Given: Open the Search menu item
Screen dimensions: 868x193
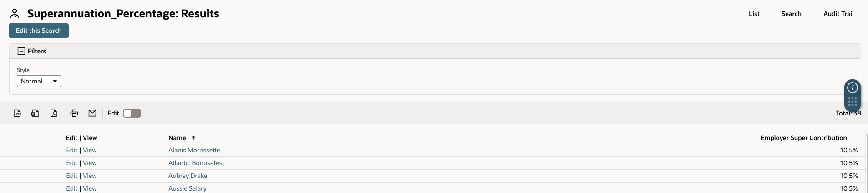Looking at the screenshot, I should [792, 14].
